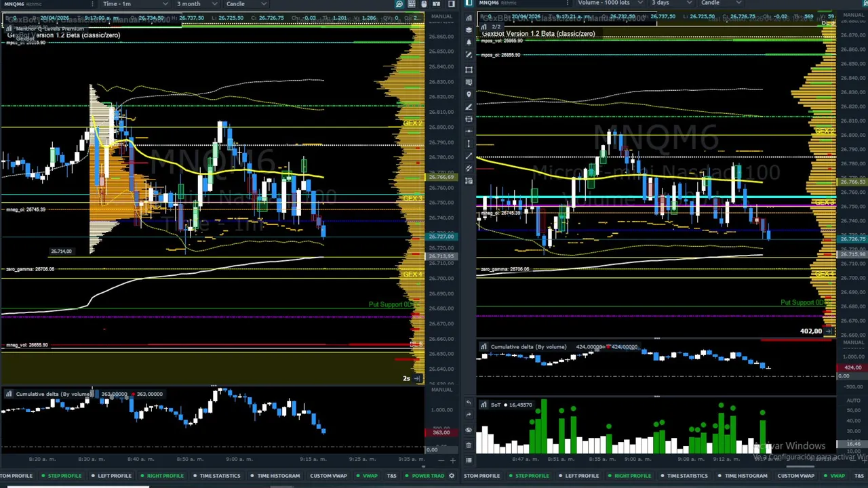Click Menthor Q-Levels Premium indicator icon

[9, 28]
